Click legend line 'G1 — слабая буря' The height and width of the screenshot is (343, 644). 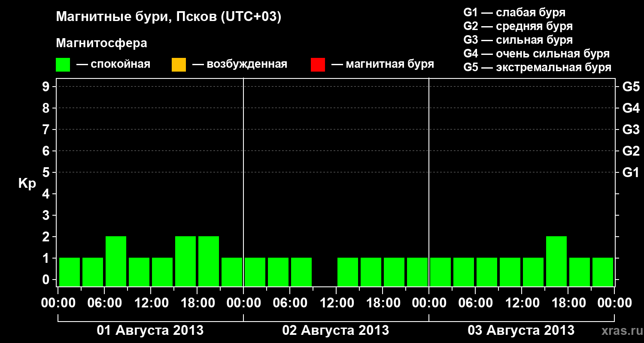pyautogui.click(x=514, y=12)
